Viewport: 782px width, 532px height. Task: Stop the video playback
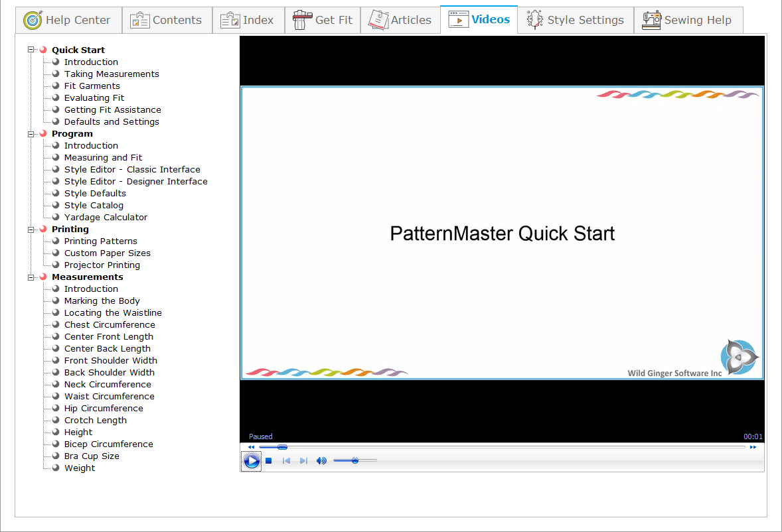[x=268, y=461]
